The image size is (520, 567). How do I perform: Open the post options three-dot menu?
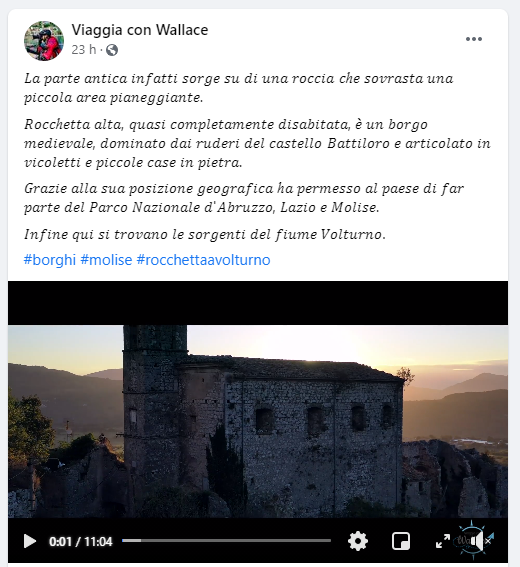[474, 39]
